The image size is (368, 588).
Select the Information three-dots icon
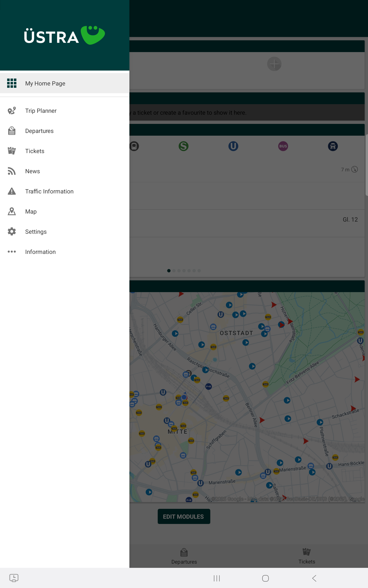pyautogui.click(x=12, y=252)
